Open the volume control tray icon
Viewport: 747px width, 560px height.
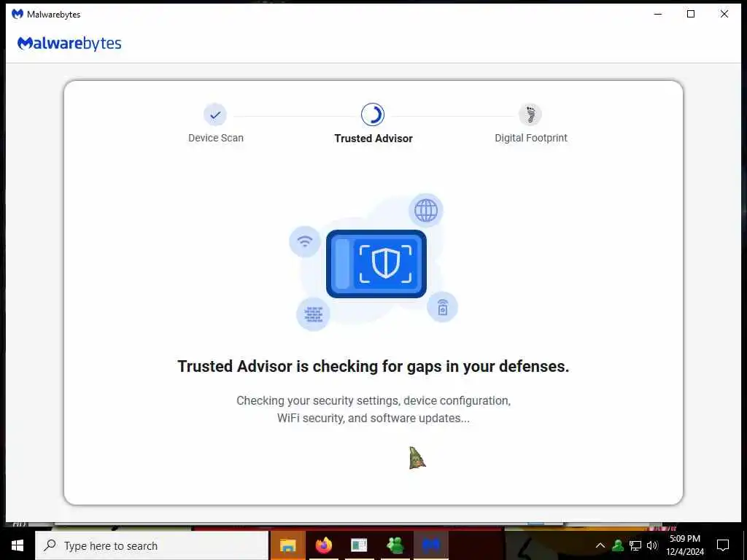click(x=652, y=545)
